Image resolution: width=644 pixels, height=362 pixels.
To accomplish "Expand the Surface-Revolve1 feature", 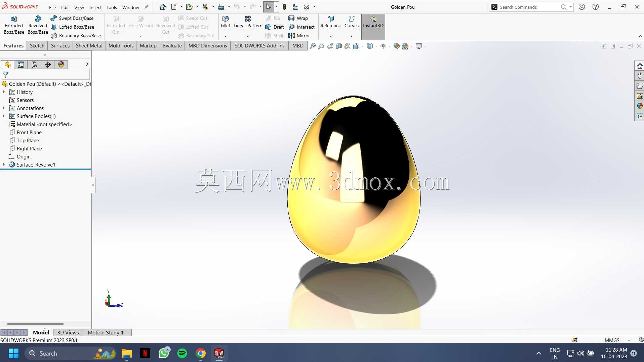I will (x=4, y=165).
